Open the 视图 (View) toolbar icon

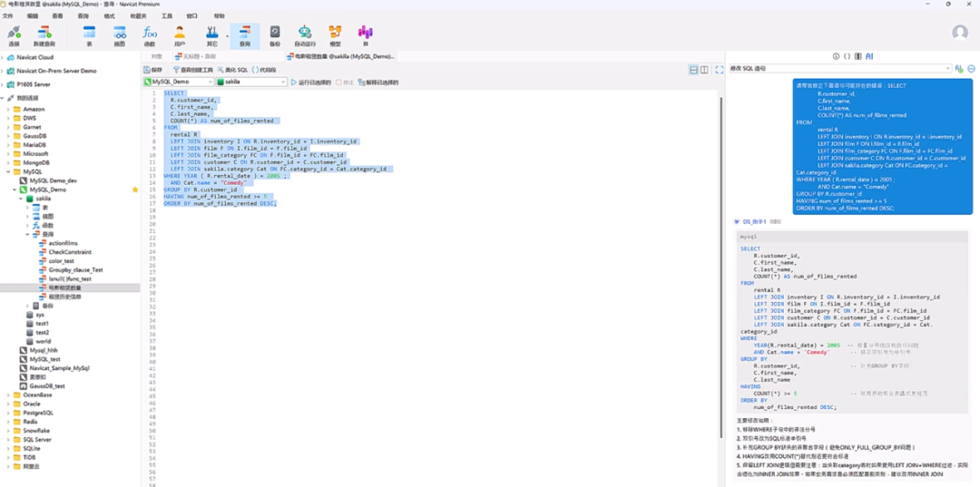coord(120,36)
